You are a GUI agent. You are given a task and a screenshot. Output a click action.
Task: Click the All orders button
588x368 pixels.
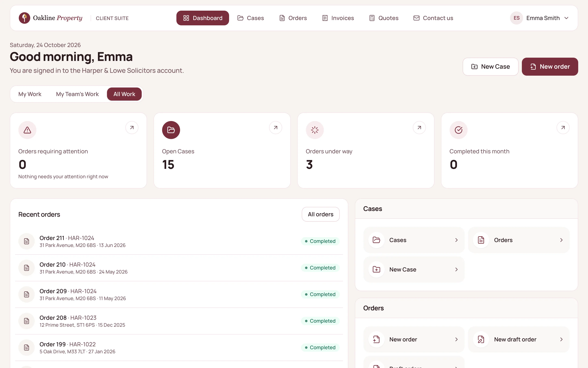(x=321, y=214)
